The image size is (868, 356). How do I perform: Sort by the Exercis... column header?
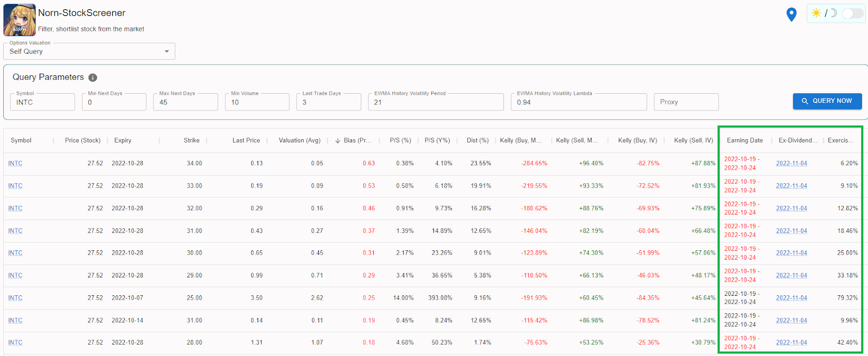point(840,140)
